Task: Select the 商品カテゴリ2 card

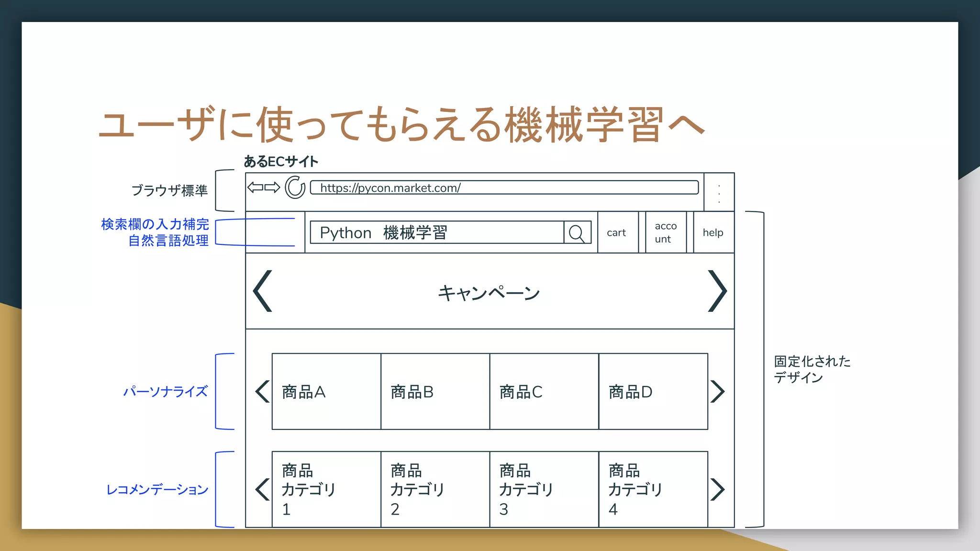Action: 435,489
